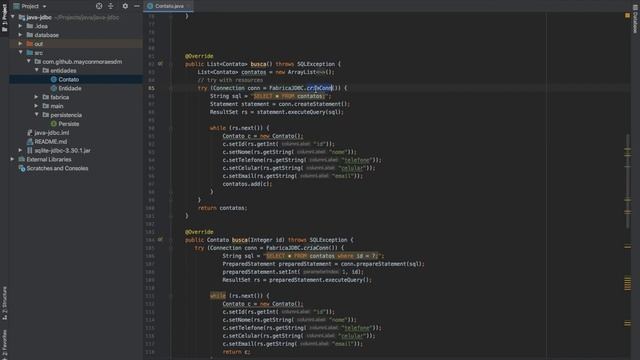Select Scratches and Consoles node

pyautogui.click(x=57, y=168)
